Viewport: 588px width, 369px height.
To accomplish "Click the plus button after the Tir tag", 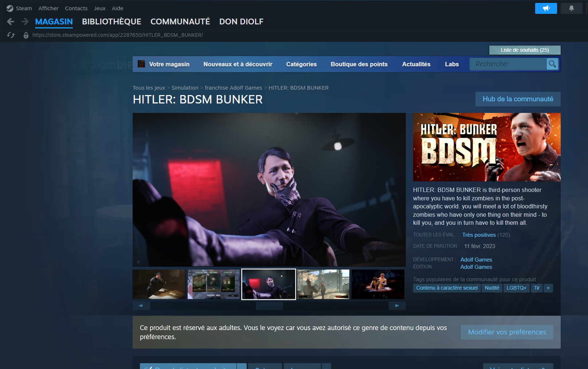I will [x=548, y=288].
